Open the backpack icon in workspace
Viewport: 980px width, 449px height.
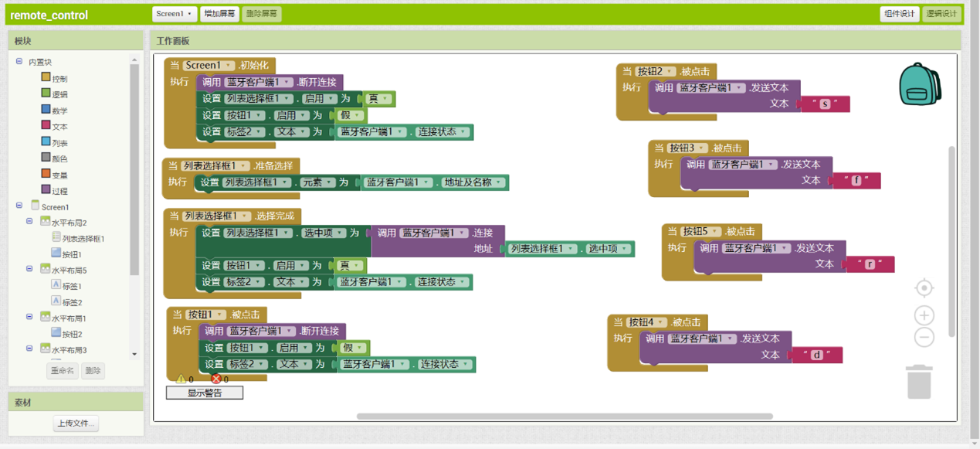(x=919, y=83)
